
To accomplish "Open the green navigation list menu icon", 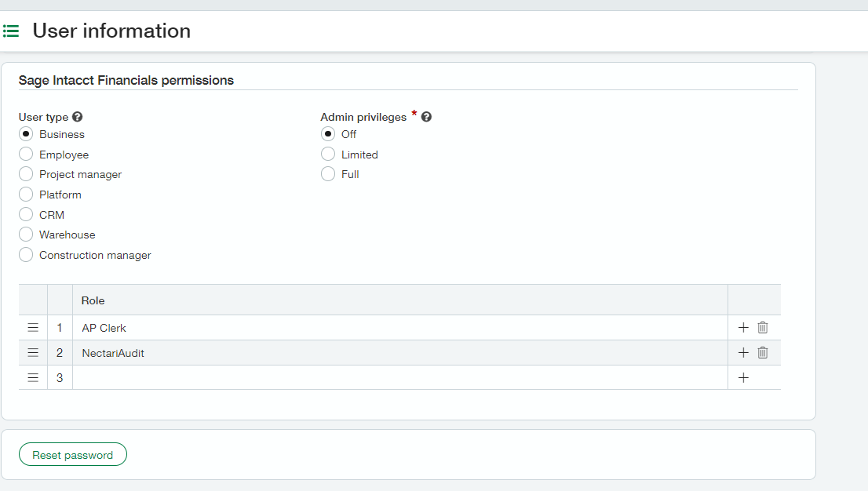I will [x=11, y=31].
